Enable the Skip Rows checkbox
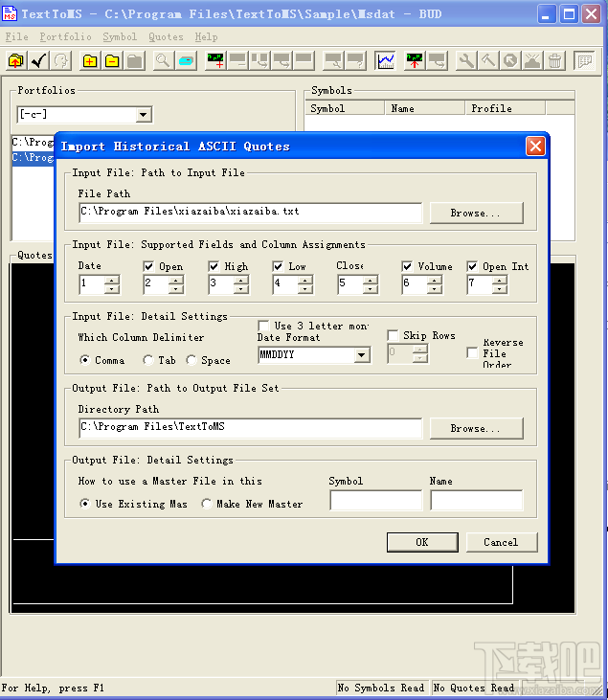Viewport: 608px width, 700px height. 393,335
